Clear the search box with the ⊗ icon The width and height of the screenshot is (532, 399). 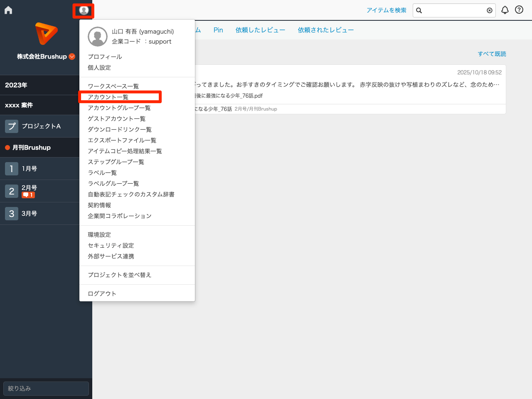click(490, 10)
